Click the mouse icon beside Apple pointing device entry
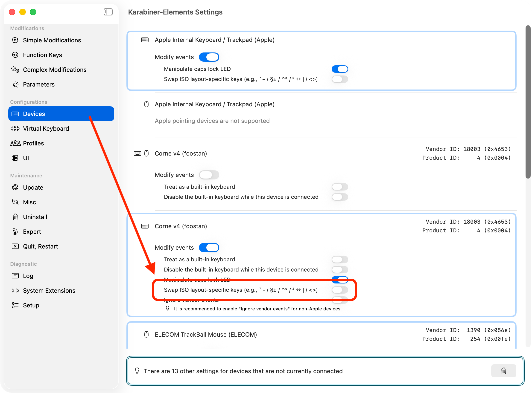This screenshot has width=532, height=393. (146, 104)
